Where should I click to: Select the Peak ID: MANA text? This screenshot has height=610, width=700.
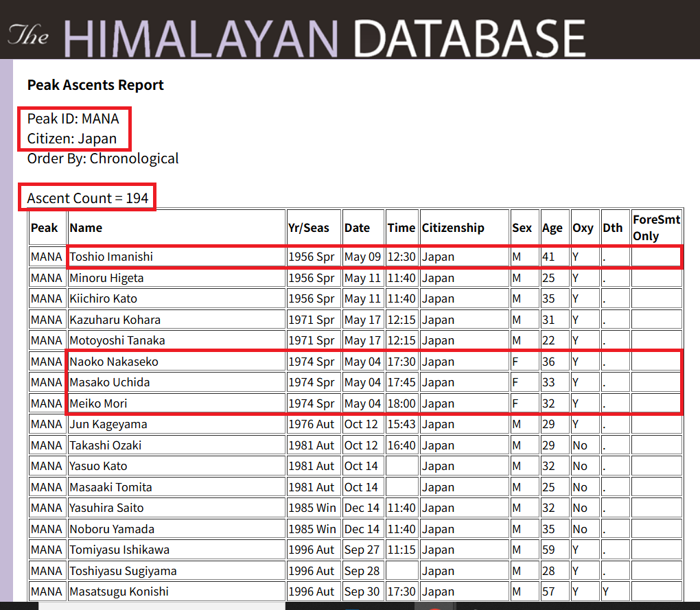73,119
